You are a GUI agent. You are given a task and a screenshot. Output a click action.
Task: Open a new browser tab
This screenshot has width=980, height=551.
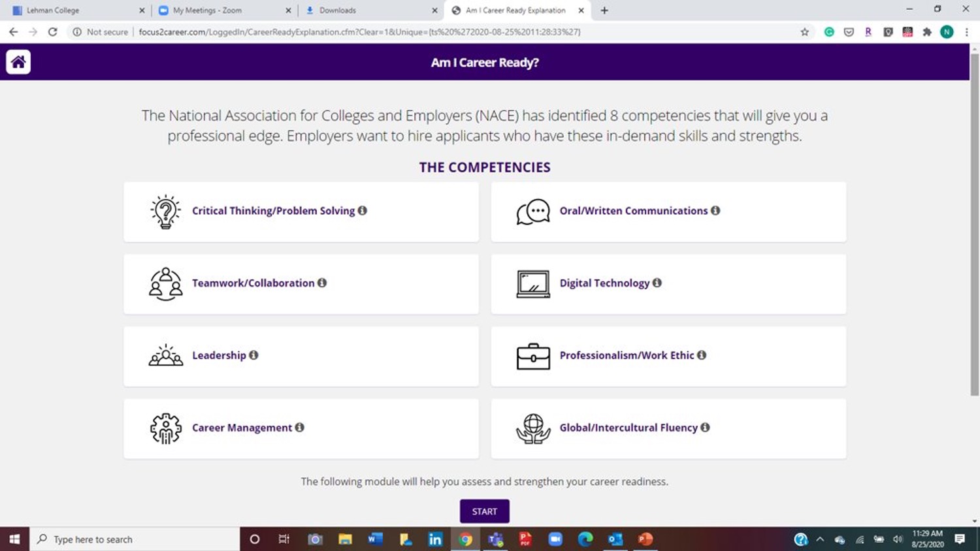(604, 10)
